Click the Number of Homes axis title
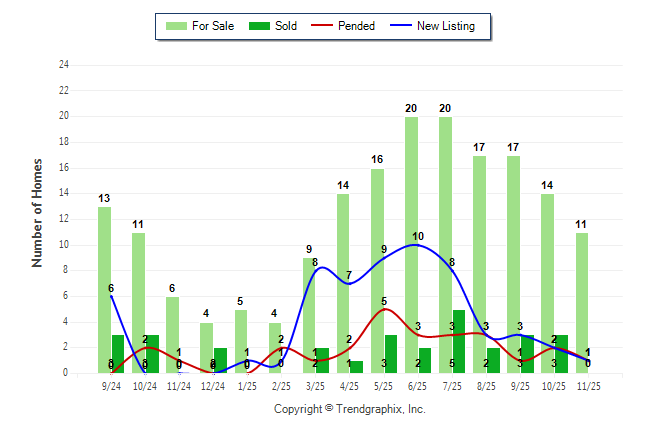This screenshot has height=434, width=646. 38,212
